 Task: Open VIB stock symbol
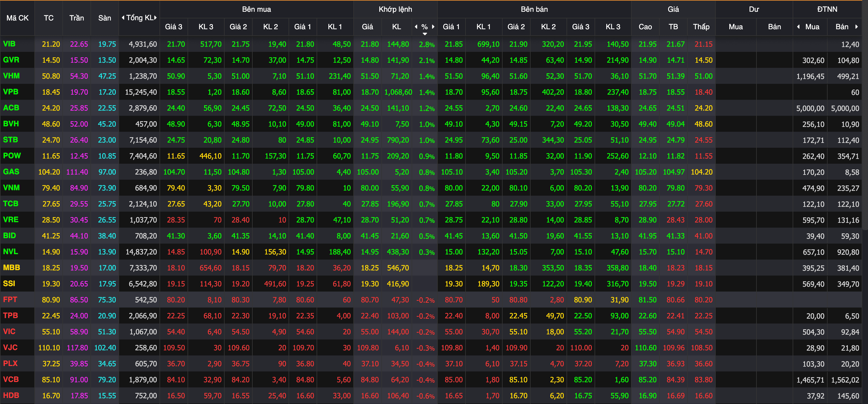point(9,44)
